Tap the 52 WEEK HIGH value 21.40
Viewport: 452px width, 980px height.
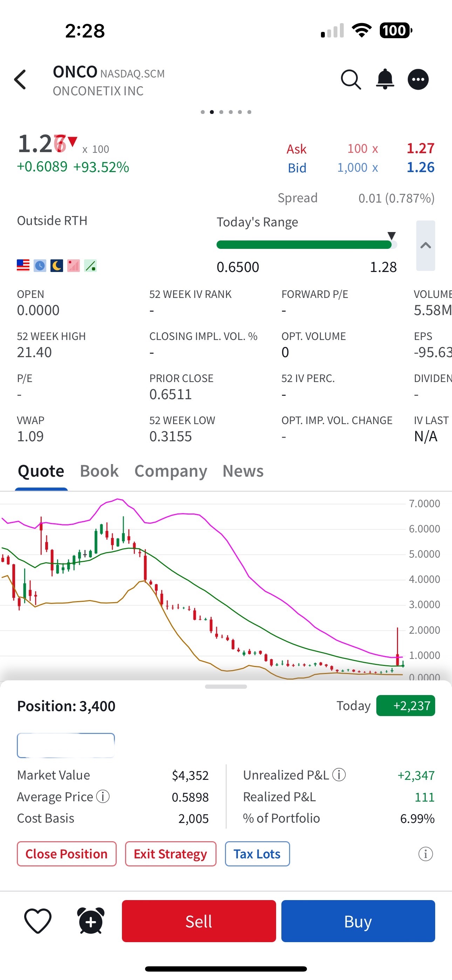34,352
